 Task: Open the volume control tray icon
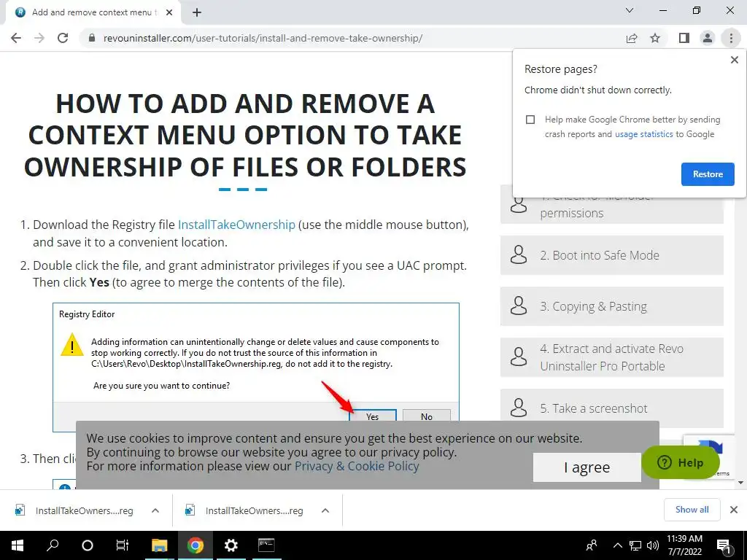pos(653,545)
